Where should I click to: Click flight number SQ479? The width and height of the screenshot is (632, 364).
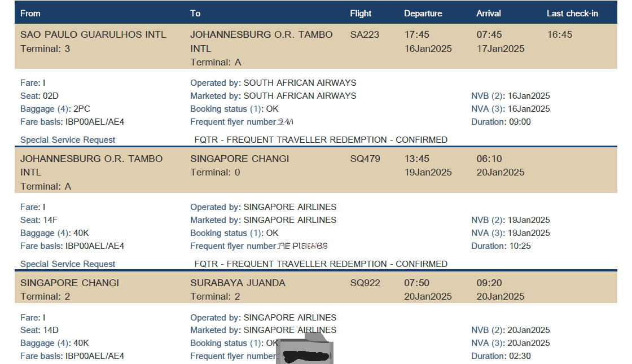coord(365,159)
